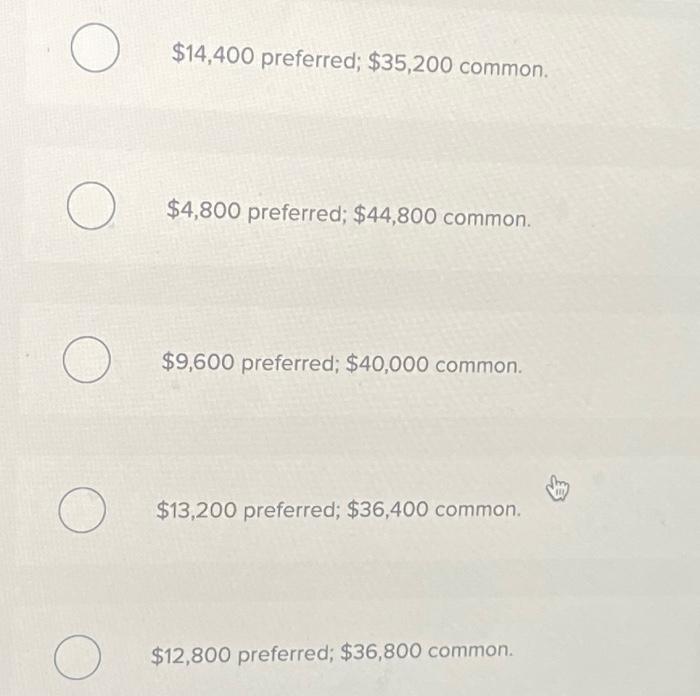Click the $40,000 common amount

[434, 364]
